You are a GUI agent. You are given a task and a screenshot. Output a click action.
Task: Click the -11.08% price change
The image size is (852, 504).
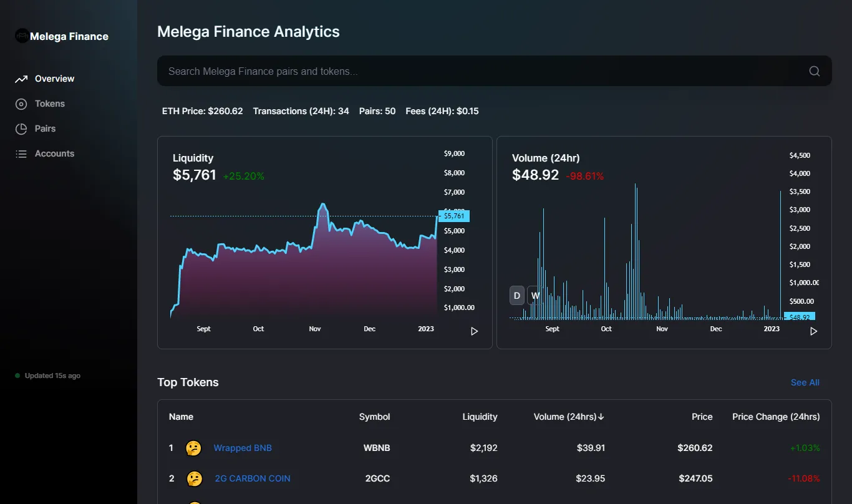804,478
